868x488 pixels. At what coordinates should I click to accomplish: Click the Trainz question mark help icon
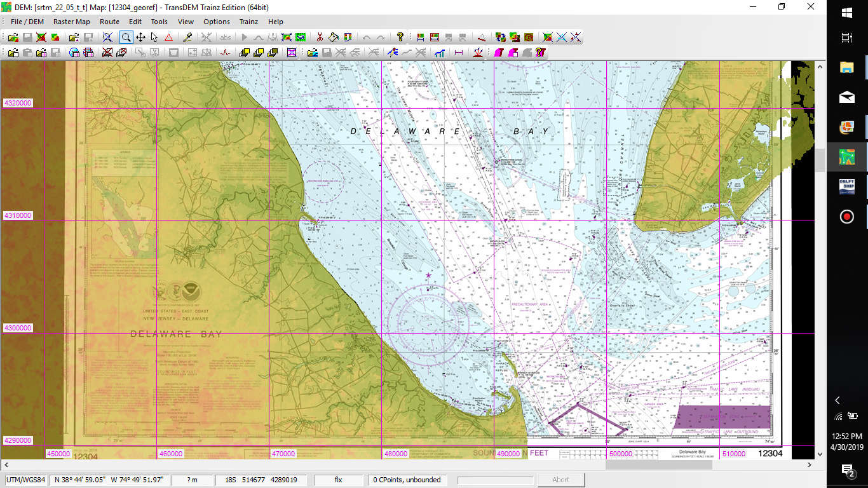(x=540, y=53)
